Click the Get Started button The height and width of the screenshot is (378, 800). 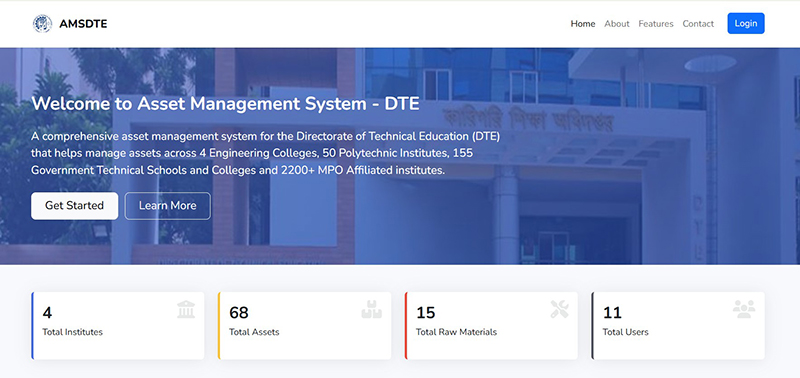(74, 206)
